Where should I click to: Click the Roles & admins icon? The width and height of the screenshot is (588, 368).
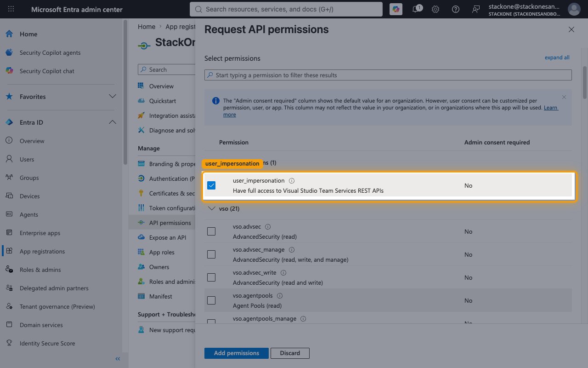9,270
